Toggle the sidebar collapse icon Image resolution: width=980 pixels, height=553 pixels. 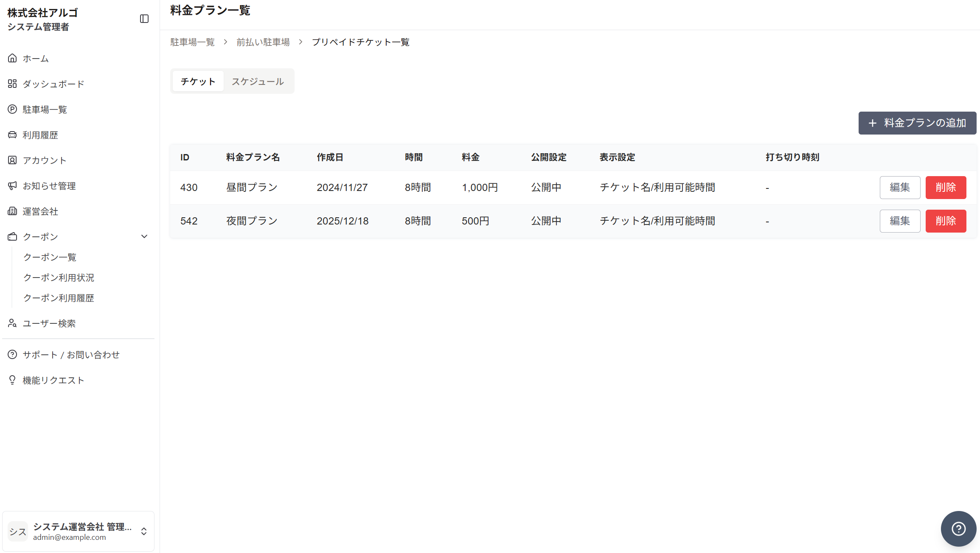point(144,19)
